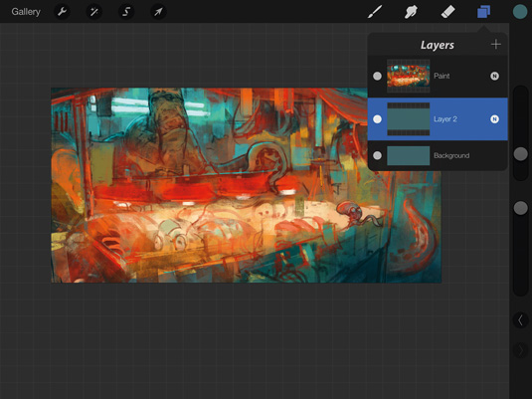532x399 pixels.
Task: Open blend mode of Paint layer
Action: pos(494,76)
